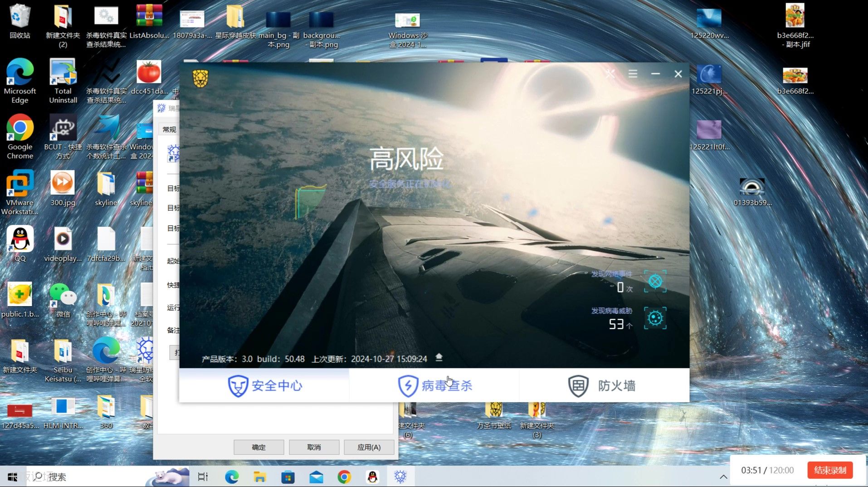Open Microsoft Store from the taskbar

pyautogui.click(x=288, y=477)
